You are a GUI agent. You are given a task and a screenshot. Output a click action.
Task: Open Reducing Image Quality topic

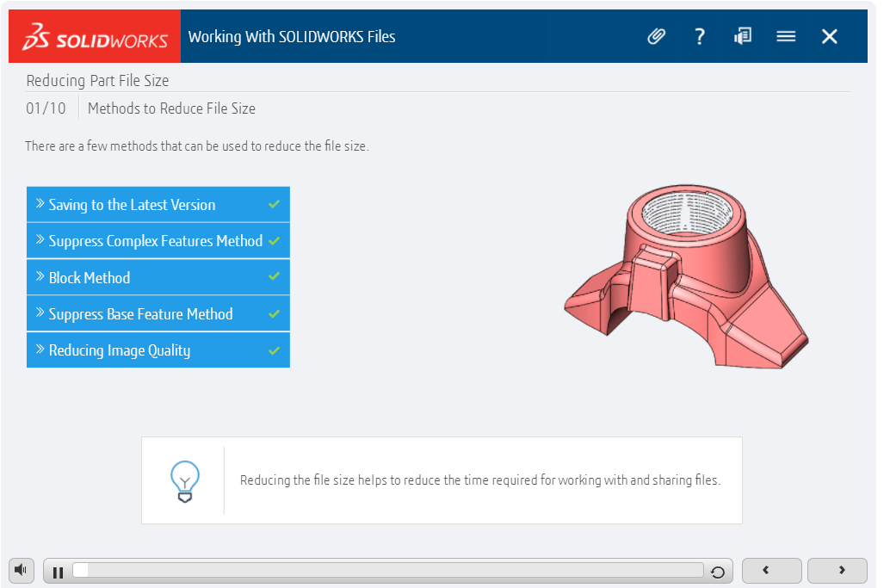(158, 350)
